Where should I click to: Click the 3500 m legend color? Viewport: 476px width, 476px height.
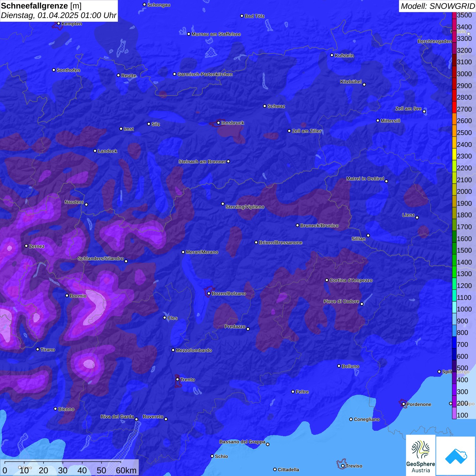point(454,15)
